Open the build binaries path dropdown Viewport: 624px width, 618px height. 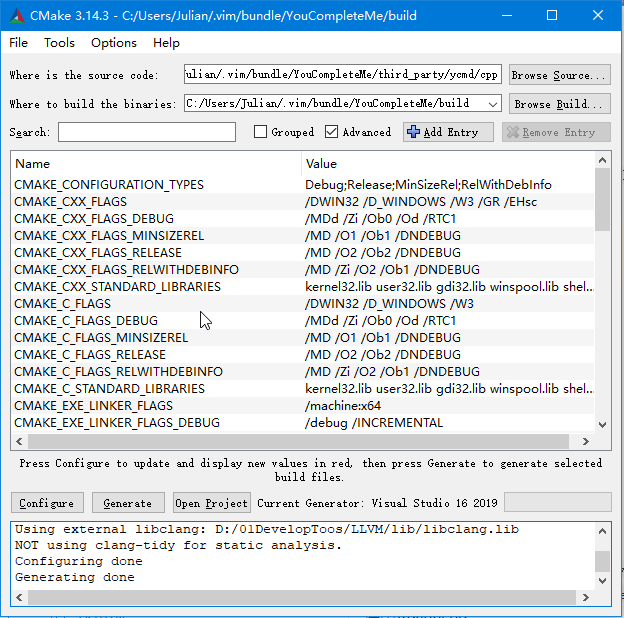(493, 104)
